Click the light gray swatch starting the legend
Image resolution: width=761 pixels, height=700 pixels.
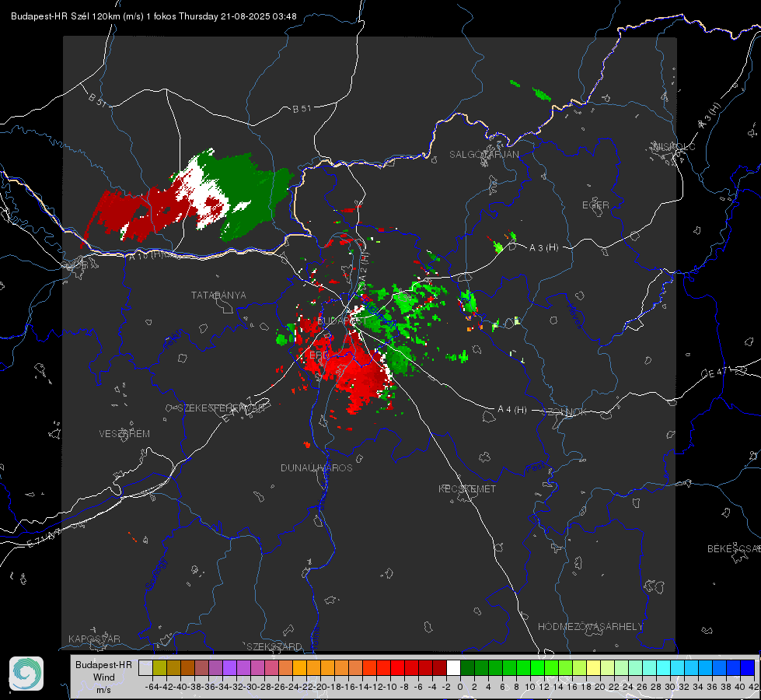click(145, 667)
